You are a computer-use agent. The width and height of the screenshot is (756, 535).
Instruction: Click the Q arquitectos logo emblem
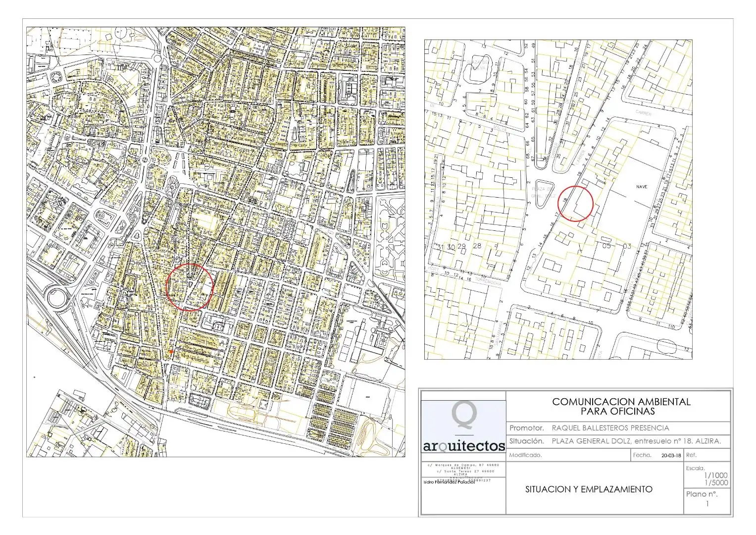click(464, 415)
